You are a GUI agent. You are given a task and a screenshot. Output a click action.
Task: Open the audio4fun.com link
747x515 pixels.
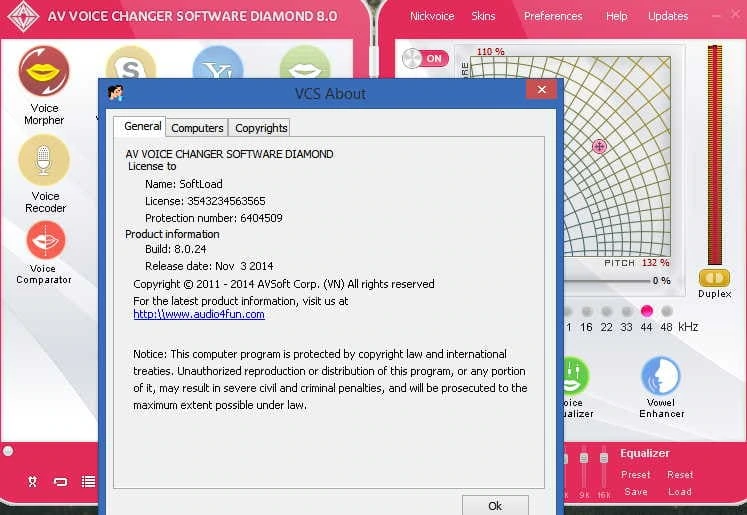click(199, 314)
